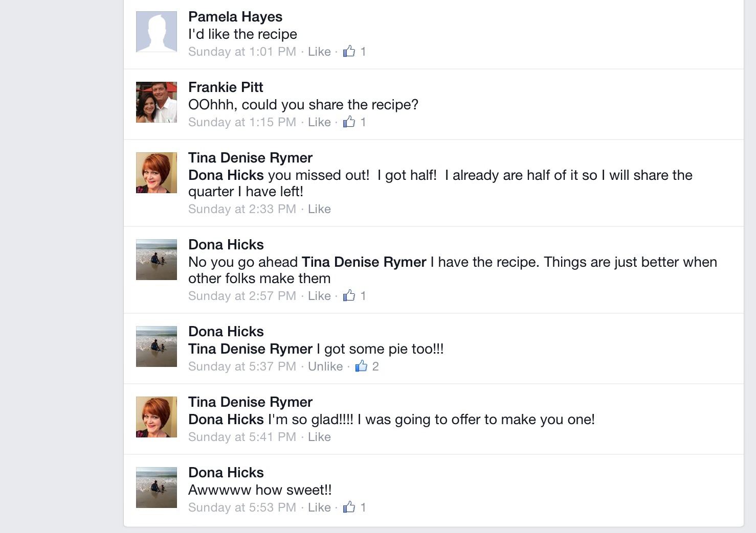756x533 pixels.
Task: Like Pamela Hayes' recipe comment
Action: point(319,52)
